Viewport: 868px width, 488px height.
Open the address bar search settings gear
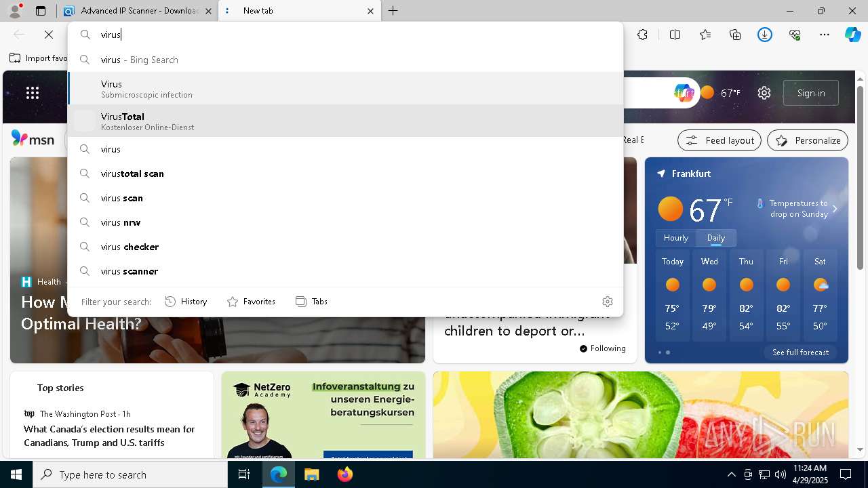click(x=608, y=302)
